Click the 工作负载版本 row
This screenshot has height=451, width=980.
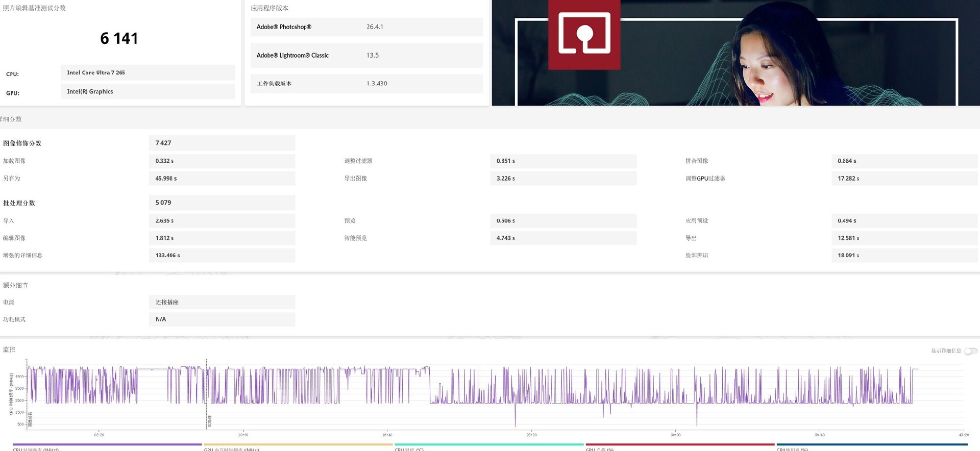(366, 84)
